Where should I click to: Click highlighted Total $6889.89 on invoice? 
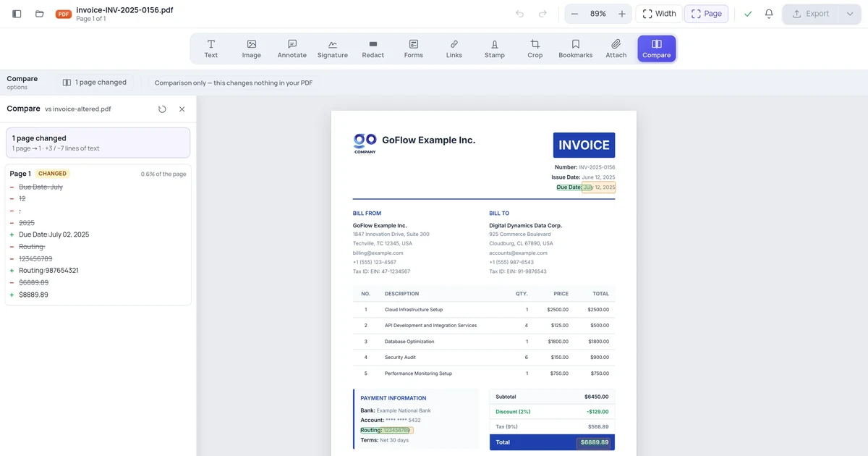click(x=594, y=442)
